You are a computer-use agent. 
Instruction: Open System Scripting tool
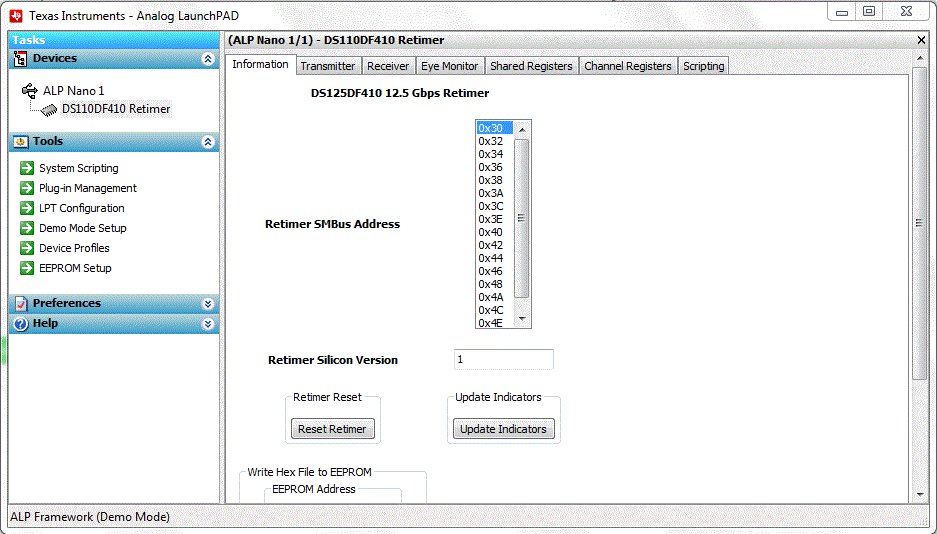79,168
